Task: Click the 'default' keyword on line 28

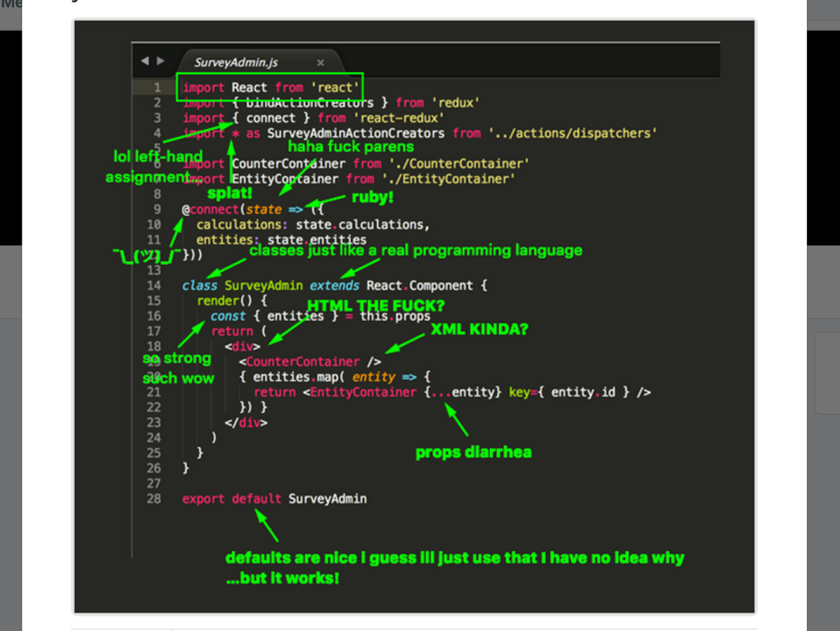Action: 256,499
